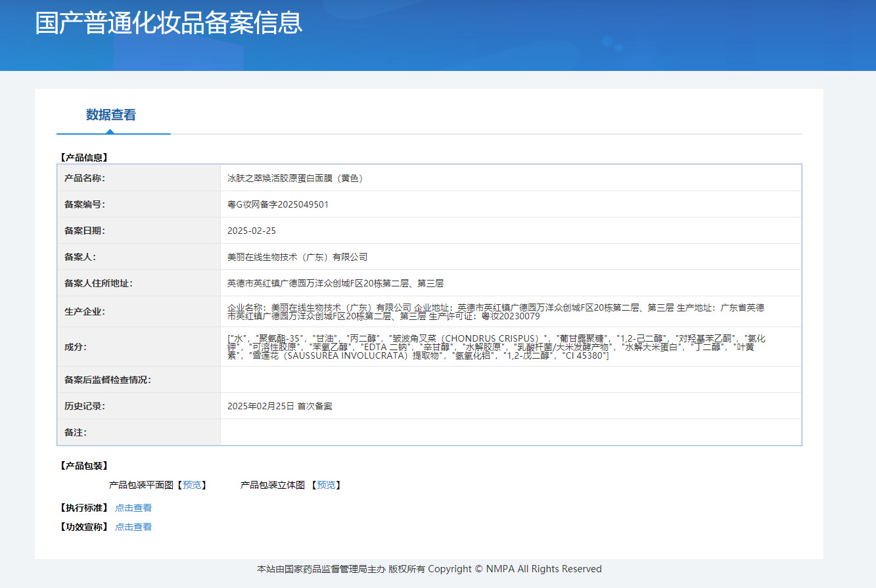The height and width of the screenshot is (588, 876).
Task: Click the 【执行标准】 label
Action: [83, 508]
